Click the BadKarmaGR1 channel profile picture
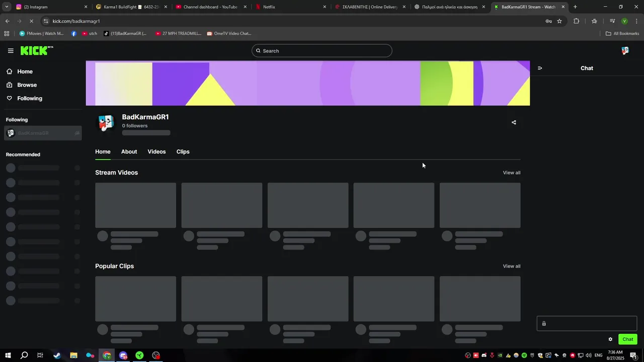644x362 pixels. (106, 123)
